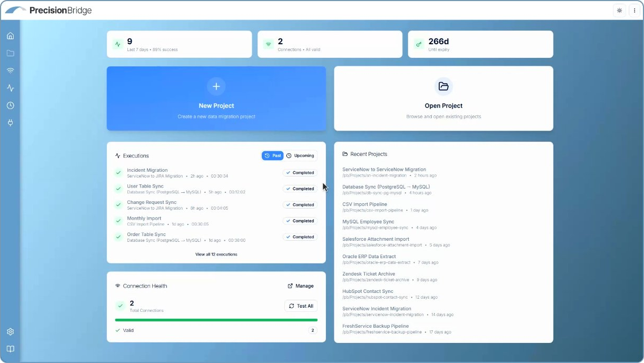644x363 pixels.
Task: Toggle the light/dark theme sun icon
Action: point(619,11)
